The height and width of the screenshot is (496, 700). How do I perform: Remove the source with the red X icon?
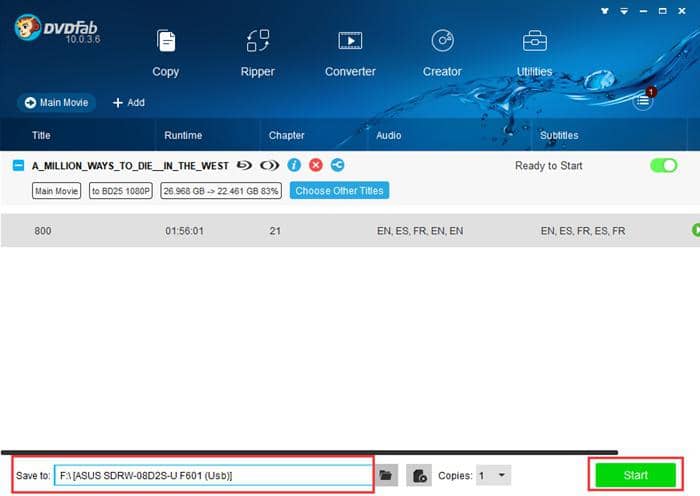316,165
